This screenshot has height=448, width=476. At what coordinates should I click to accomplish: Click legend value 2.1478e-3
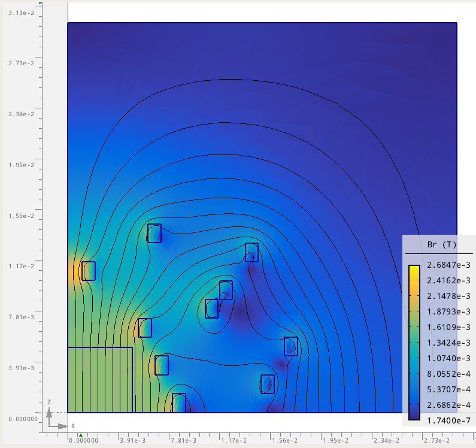pos(448,296)
